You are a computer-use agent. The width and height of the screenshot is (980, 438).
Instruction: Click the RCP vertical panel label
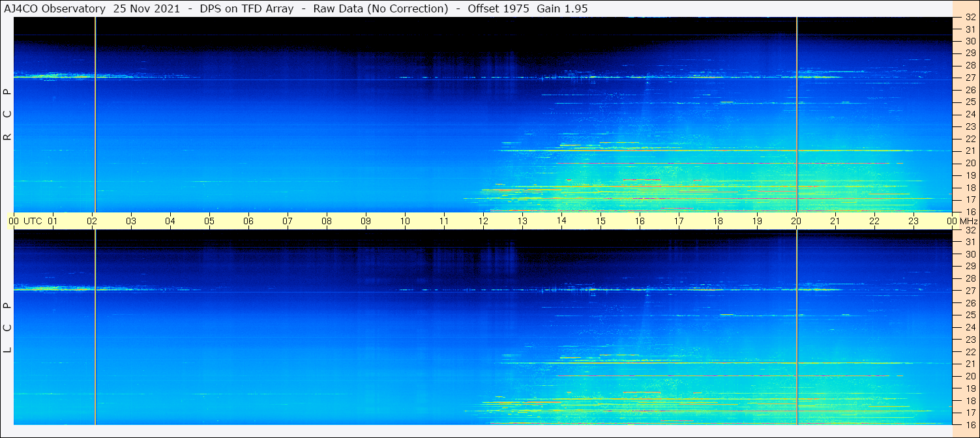[x=8, y=115]
